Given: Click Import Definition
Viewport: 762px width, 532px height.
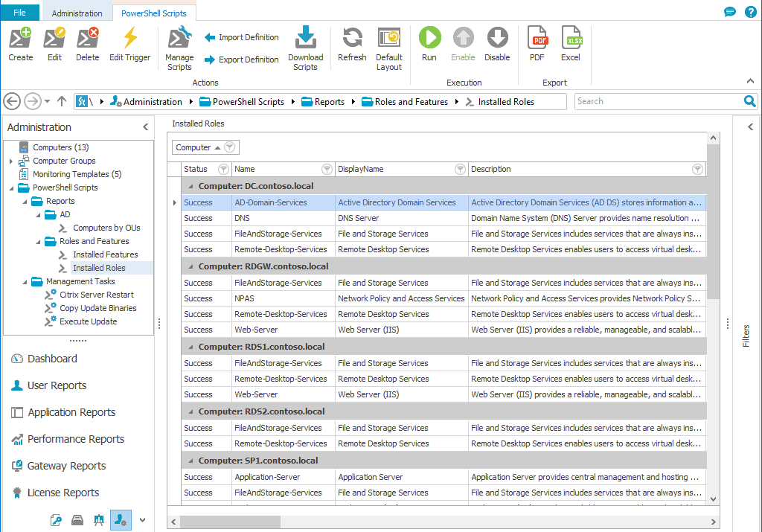Looking at the screenshot, I should click(242, 37).
